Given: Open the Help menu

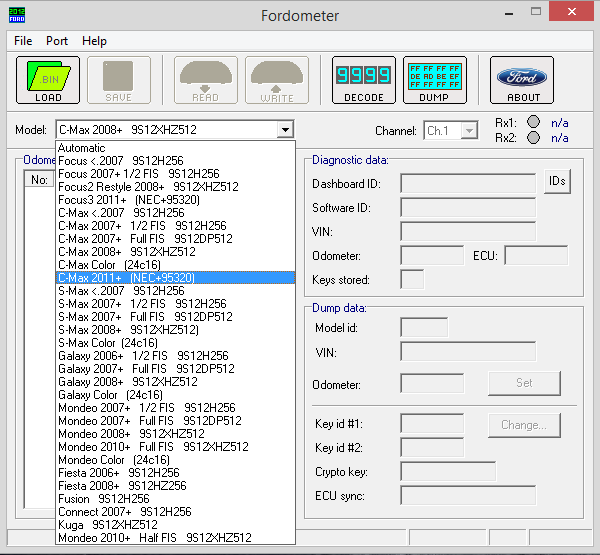Looking at the screenshot, I should 94,41.
